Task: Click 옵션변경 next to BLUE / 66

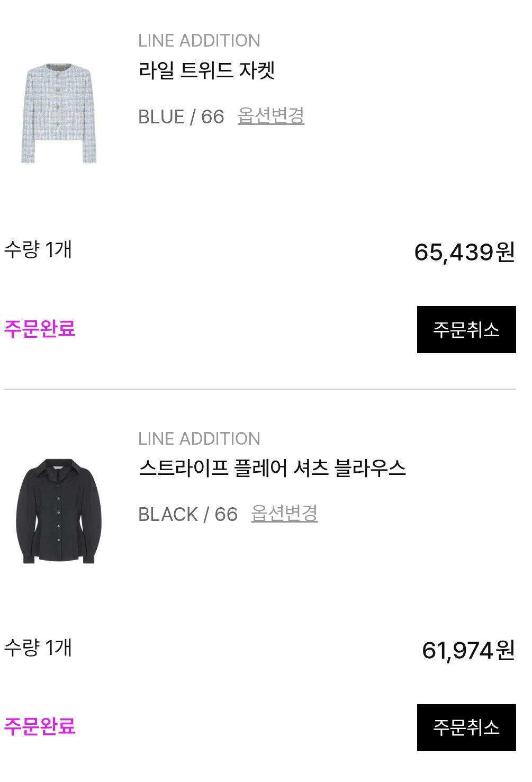Action: [x=271, y=116]
